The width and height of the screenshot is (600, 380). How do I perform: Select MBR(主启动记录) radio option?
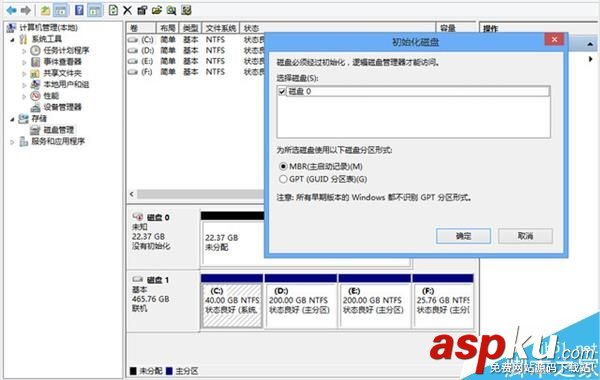pos(283,166)
